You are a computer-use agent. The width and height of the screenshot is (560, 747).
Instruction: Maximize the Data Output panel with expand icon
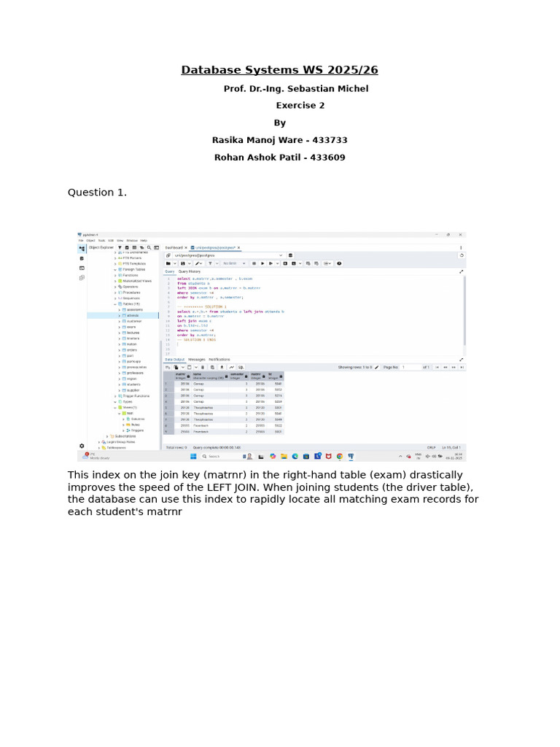(461, 360)
